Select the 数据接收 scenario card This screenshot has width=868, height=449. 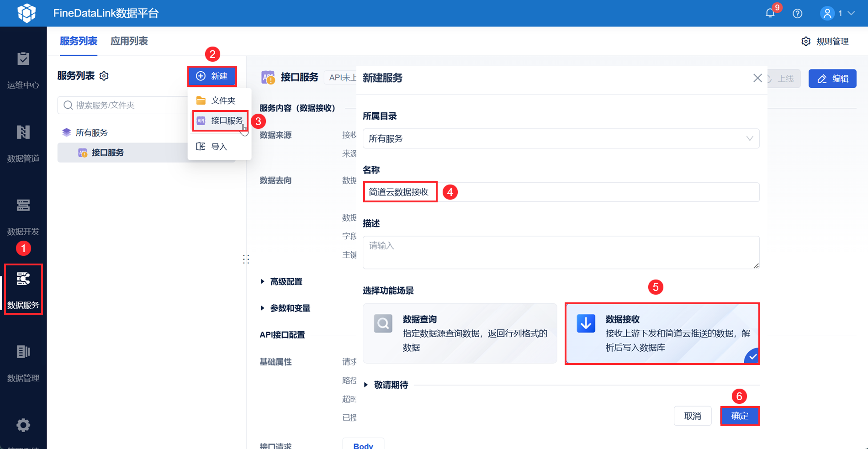tap(662, 333)
